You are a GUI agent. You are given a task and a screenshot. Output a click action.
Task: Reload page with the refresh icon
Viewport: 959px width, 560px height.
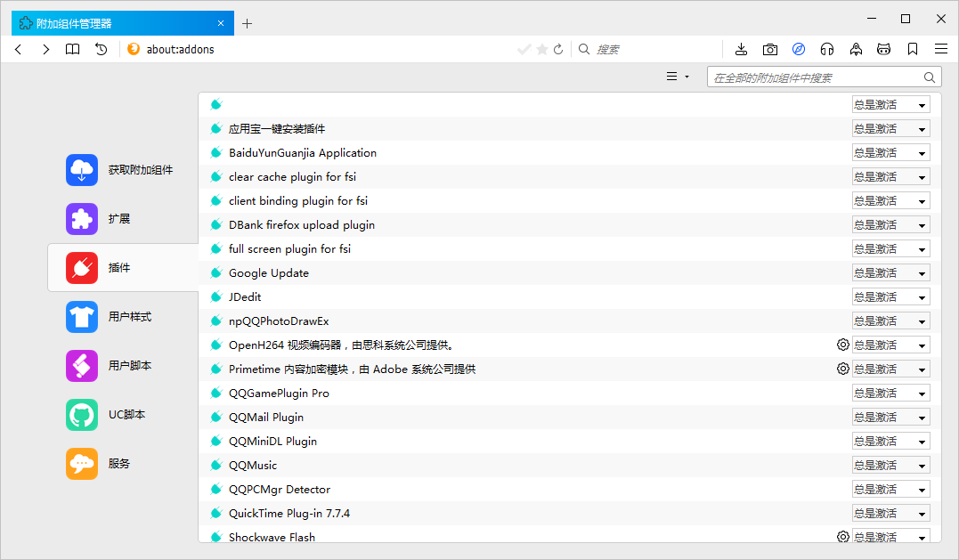click(x=558, y=50)
